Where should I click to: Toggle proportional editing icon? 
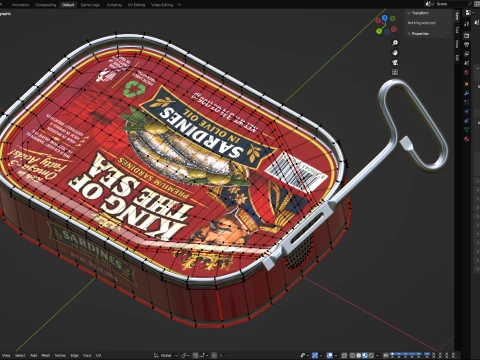click(x=214, y=355)
